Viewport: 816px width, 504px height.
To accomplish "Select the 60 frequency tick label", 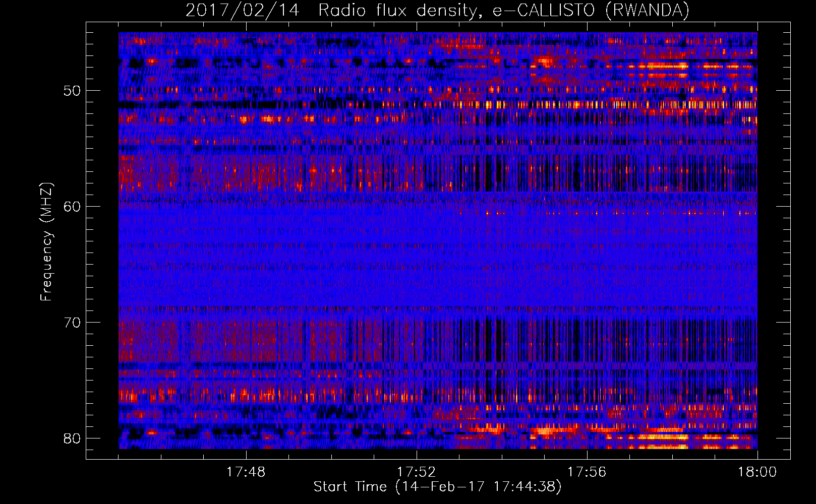I will (x=72, y=207).
